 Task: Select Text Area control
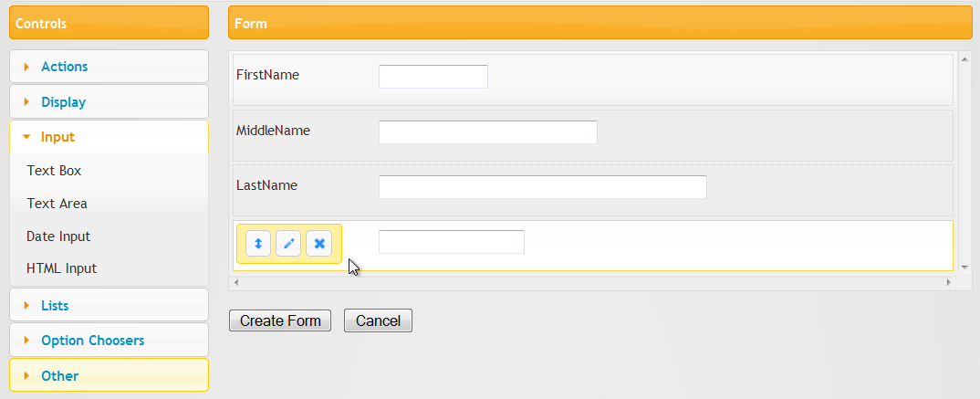(57, 204)
